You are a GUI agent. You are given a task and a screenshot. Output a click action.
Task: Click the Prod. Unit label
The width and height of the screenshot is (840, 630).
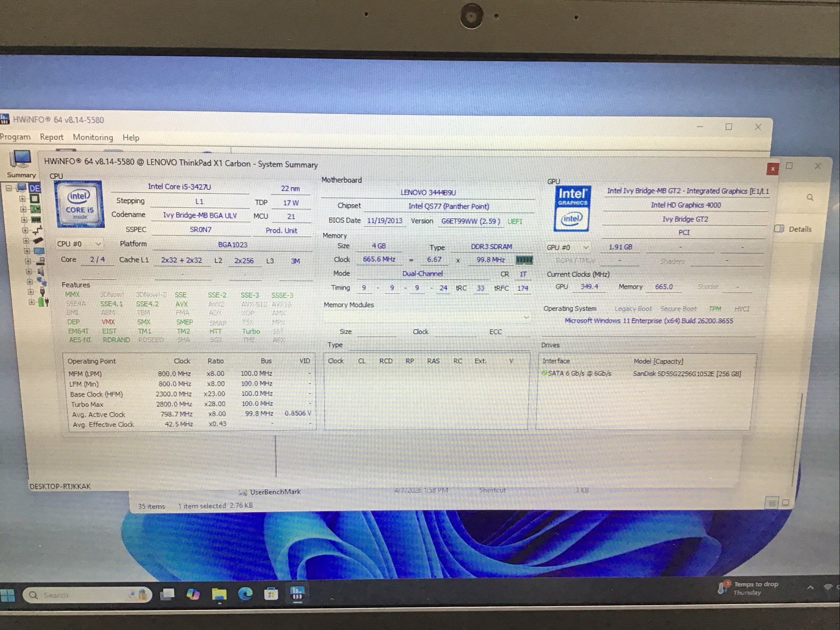coord(282,230)
